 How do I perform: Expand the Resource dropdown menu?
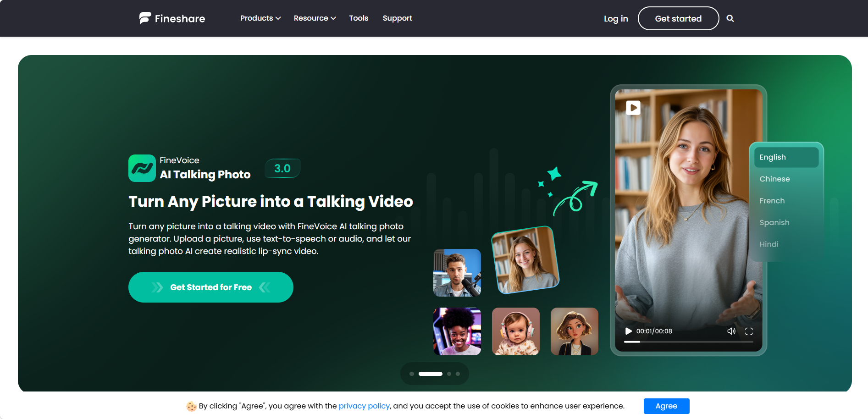(x=315, y=18)
